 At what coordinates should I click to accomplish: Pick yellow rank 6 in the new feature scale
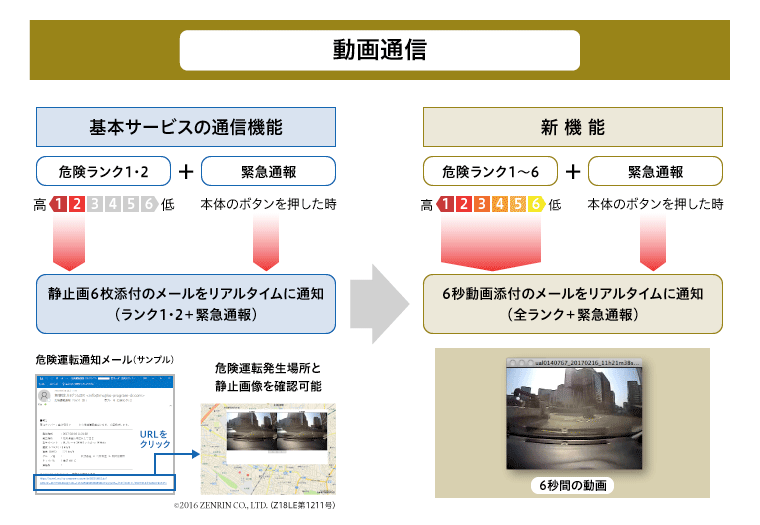pyautogui.click(x=535, y=205)
